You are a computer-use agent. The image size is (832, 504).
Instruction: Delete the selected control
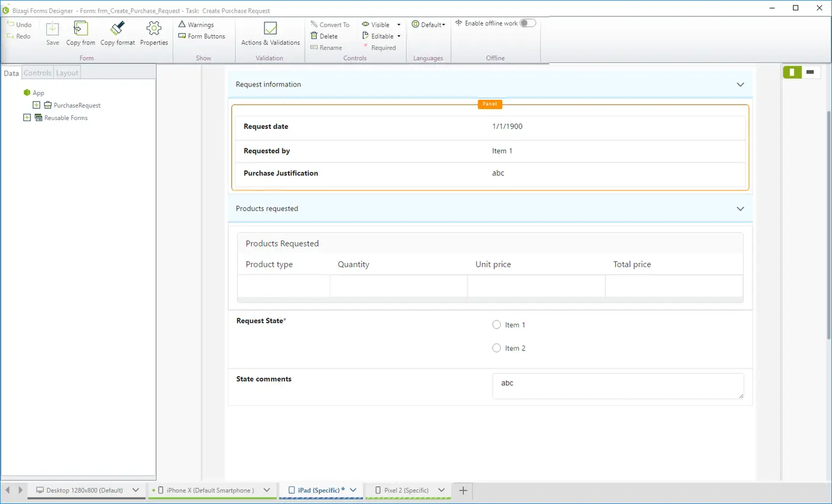(x=324, y=37)
